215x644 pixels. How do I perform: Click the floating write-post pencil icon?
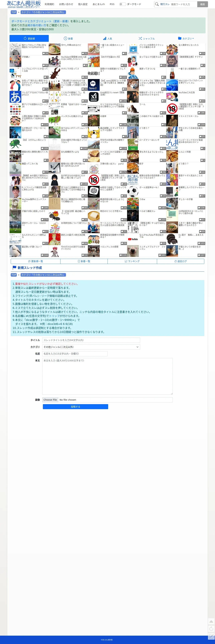[x=211, y=636]
